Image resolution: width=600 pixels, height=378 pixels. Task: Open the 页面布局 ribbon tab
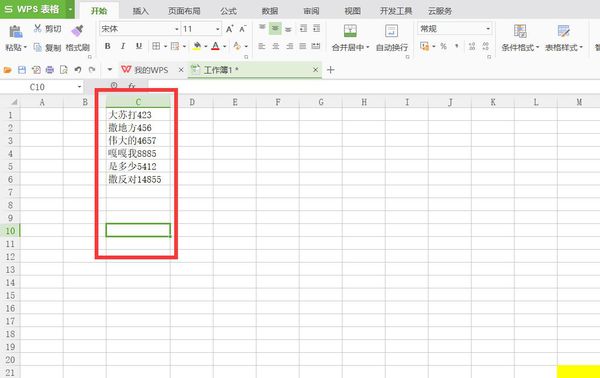point(184,11)
